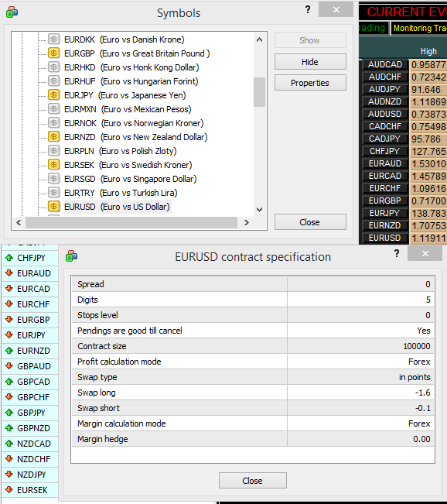447x504 pixels.
Task: Click the gray dollar icon beside EURHUF
Action: 53,81
